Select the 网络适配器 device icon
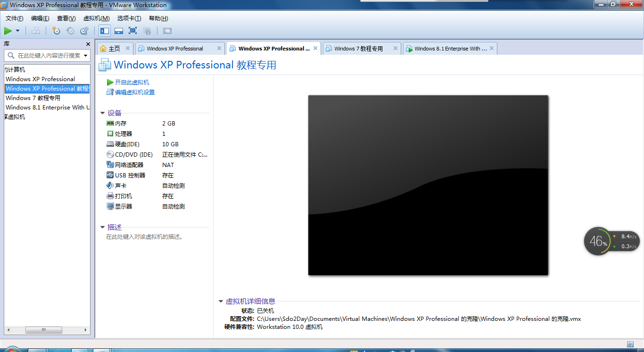Viewport: 644px width, 352px height. (x=110, y=165)
